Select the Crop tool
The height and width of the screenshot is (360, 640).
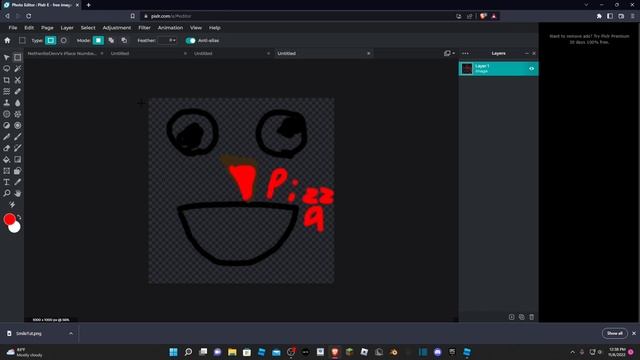pyautogui.click(x=7, y=80)
